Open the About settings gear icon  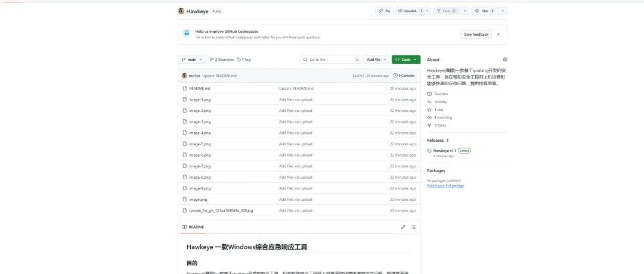[505, 60]
